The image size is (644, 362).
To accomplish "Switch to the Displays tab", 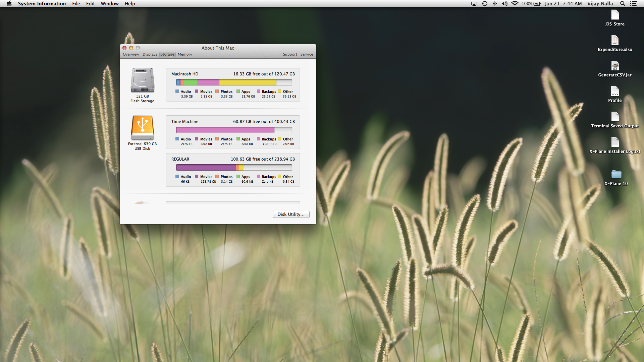I will 150,54.
